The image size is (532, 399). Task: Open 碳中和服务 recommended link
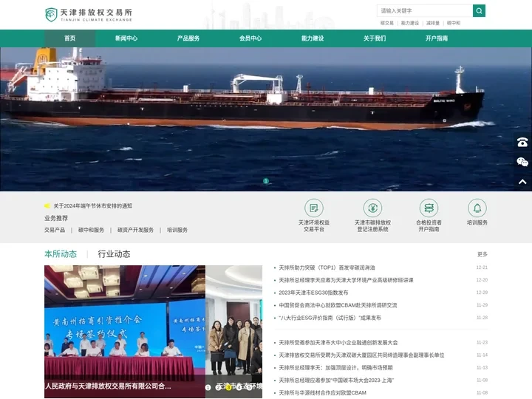click(x=92, y=230)
